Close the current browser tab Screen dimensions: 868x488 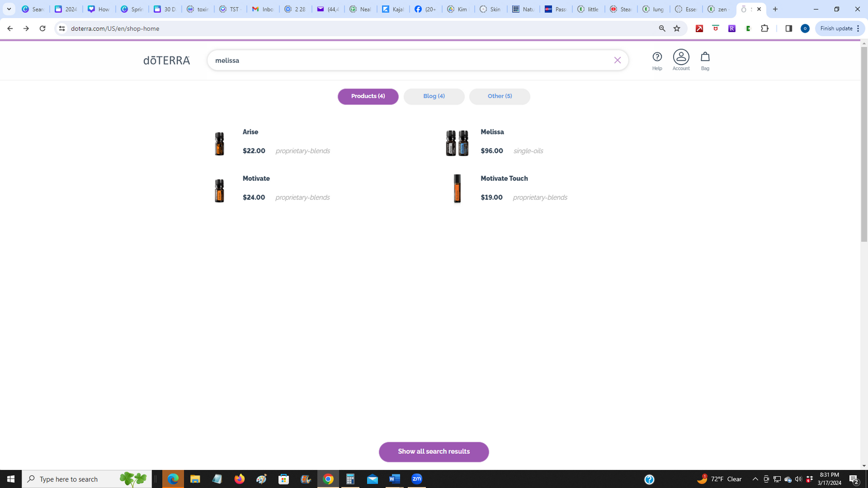coord(759,9)
